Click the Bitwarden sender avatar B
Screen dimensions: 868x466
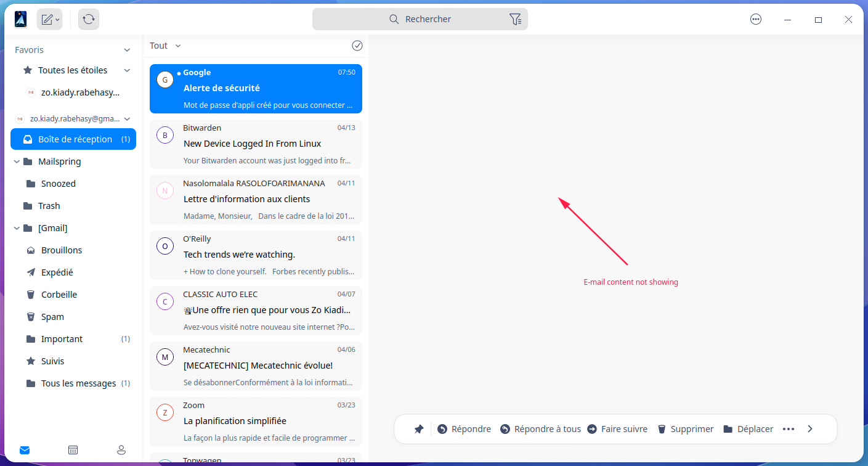pos(164,135)
